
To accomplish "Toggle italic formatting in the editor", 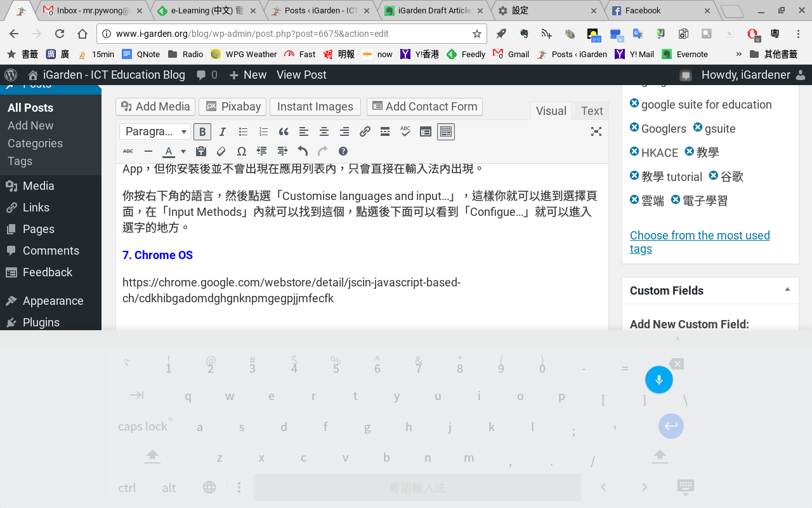I will coord(223,131).
